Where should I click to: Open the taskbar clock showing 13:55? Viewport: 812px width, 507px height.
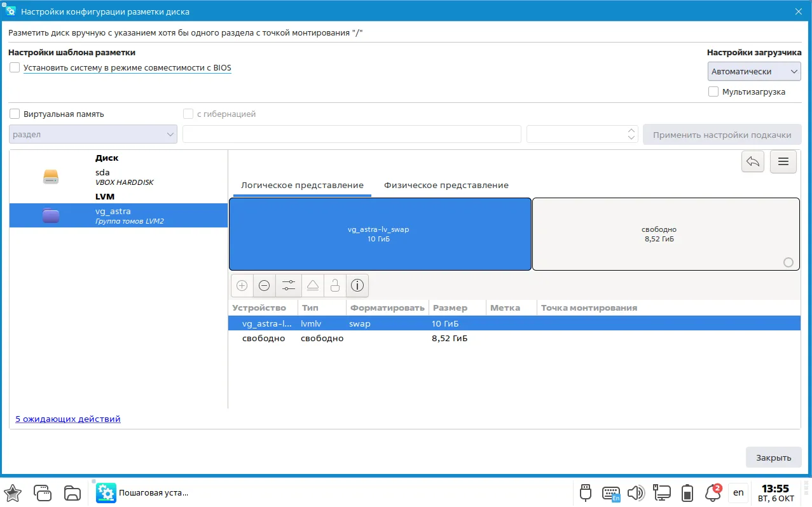click(x=776, y=492)
